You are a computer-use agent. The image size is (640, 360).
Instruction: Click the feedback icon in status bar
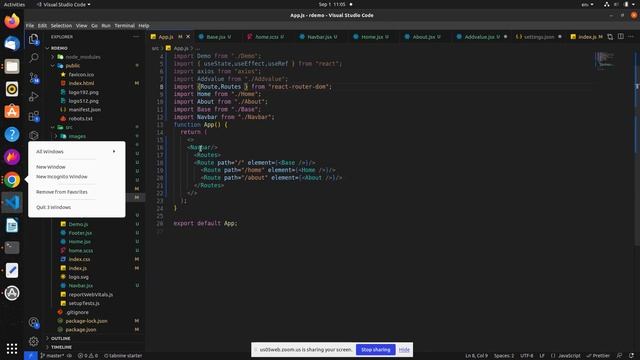619,356
